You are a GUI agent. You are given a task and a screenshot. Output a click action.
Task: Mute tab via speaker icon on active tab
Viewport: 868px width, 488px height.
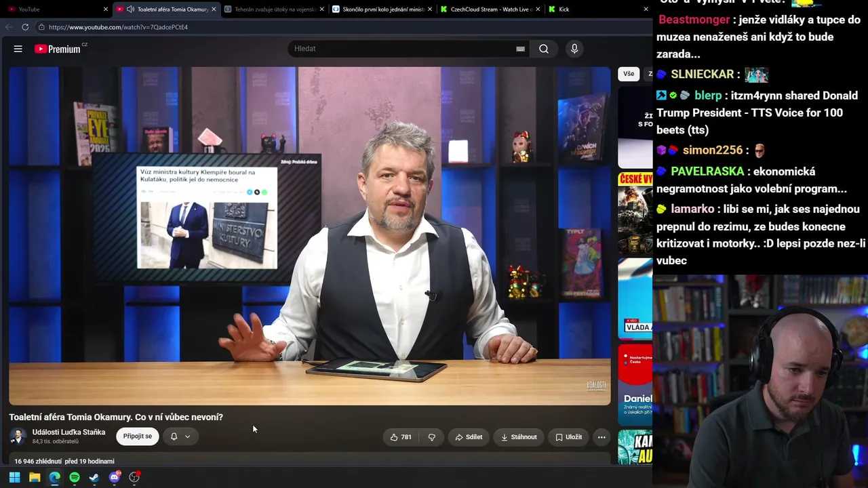[130, 9]
